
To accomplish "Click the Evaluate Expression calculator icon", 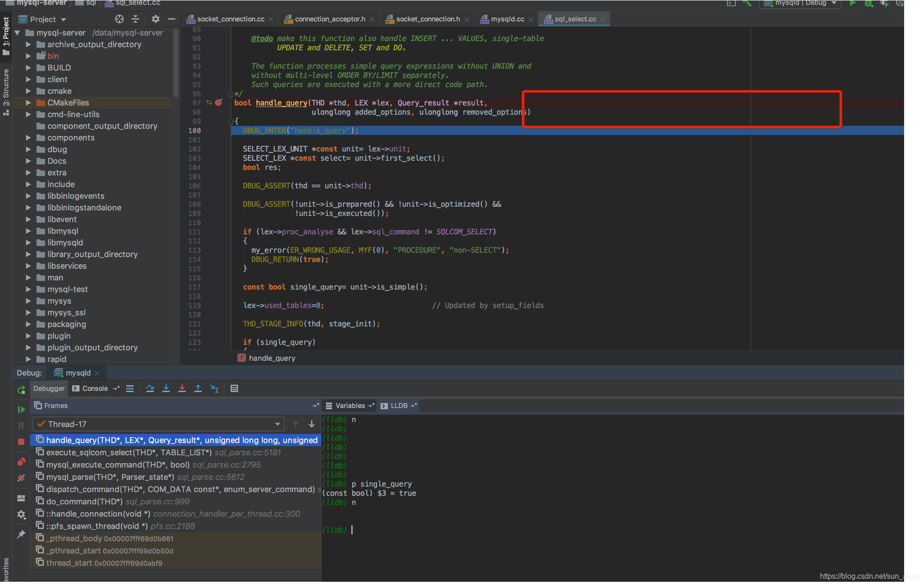I will pyautogui.click(x=234, y=389).
